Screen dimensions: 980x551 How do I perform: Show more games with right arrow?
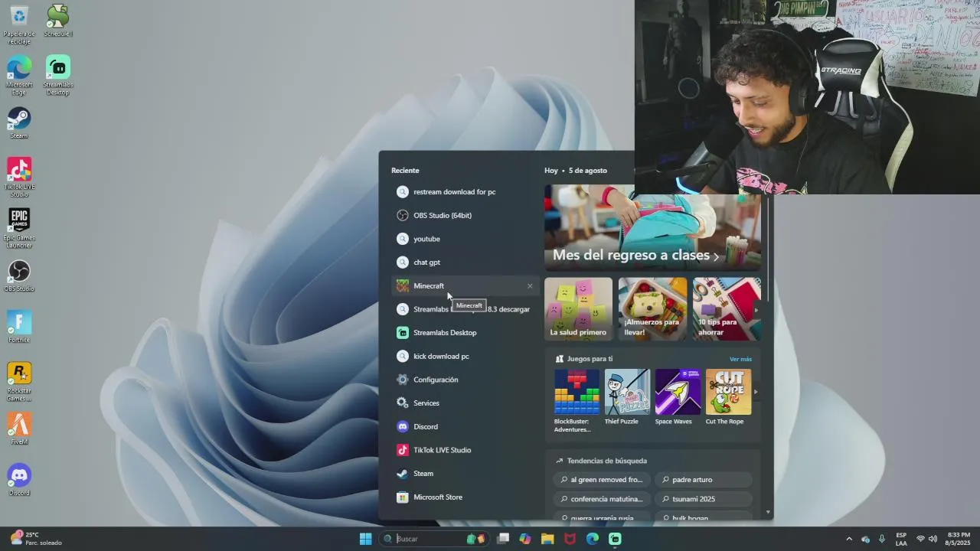[x=756, y=392]
